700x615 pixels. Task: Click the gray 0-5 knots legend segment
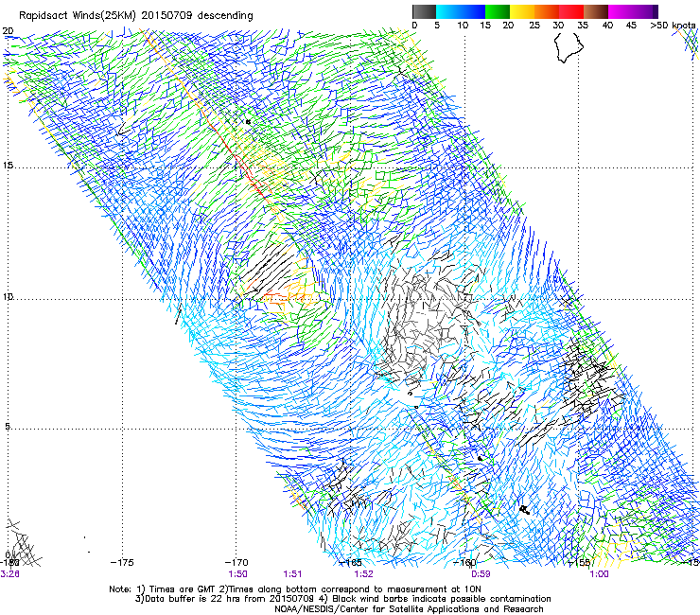coord(424,11)
